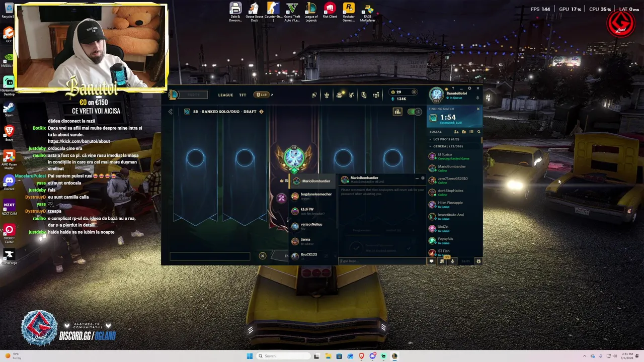Open friend list sort options icon
This screenshot has height=362, width=644.
point(471,132)
